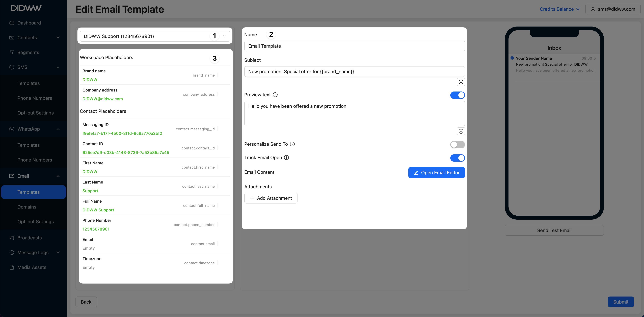This screenshot has height=317, width=644.
Task: Click info icon beside Track Email Open
Action: [x=286, y=158]
